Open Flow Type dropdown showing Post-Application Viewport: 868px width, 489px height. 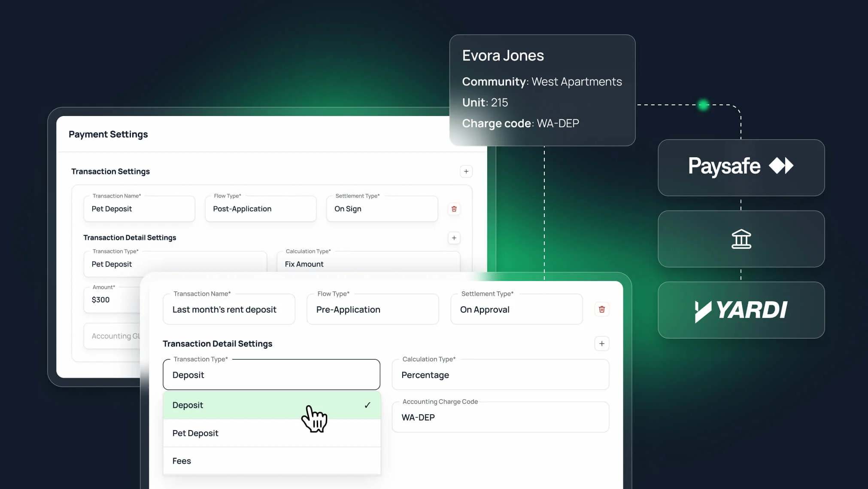(261, 209)
